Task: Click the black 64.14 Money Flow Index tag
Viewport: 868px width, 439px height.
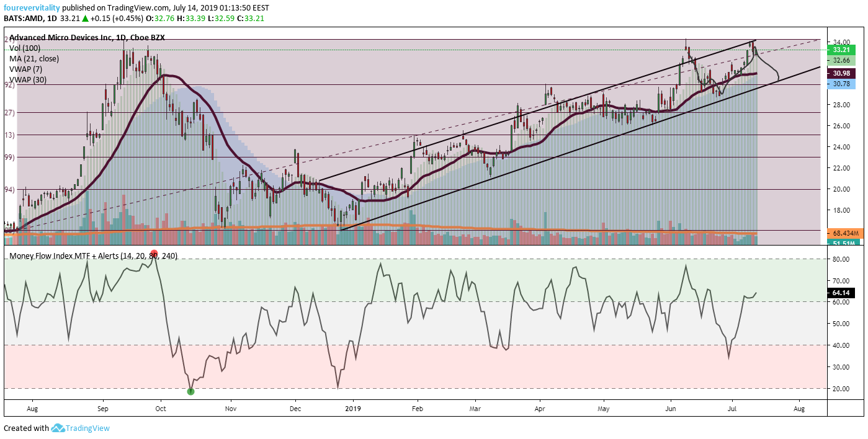Action: click(842, 293)
